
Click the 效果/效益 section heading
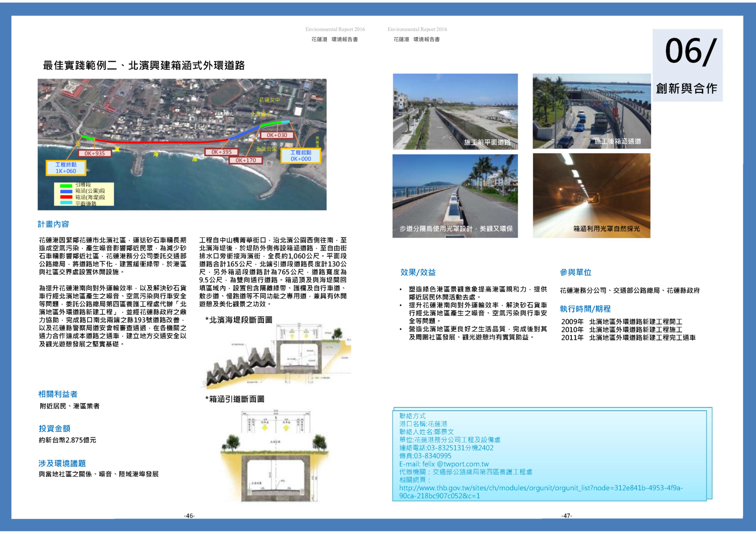pyautogui.click(x=418, y=272)
